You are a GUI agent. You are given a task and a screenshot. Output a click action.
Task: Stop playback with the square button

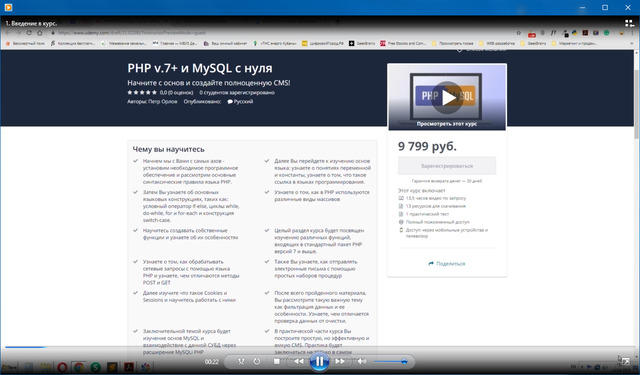(276, 361)
